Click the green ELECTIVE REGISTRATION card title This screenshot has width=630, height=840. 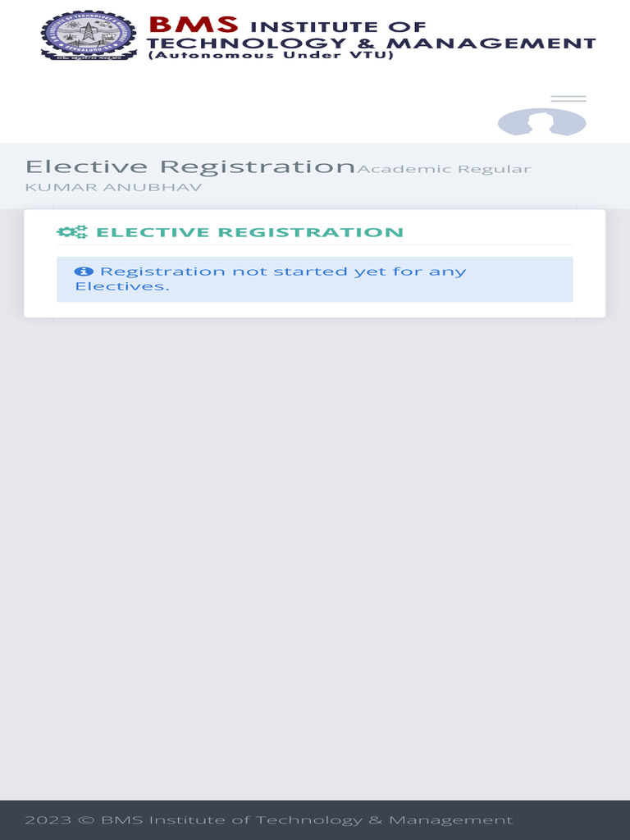[250, 232]
